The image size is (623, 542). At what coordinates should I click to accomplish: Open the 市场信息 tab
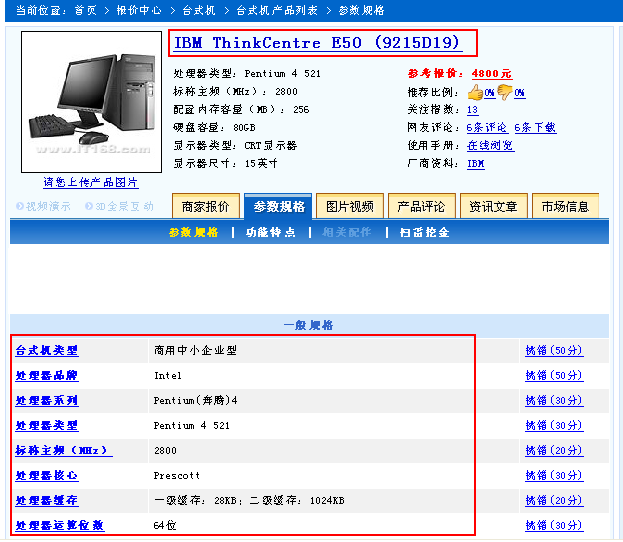coord(565,207)
